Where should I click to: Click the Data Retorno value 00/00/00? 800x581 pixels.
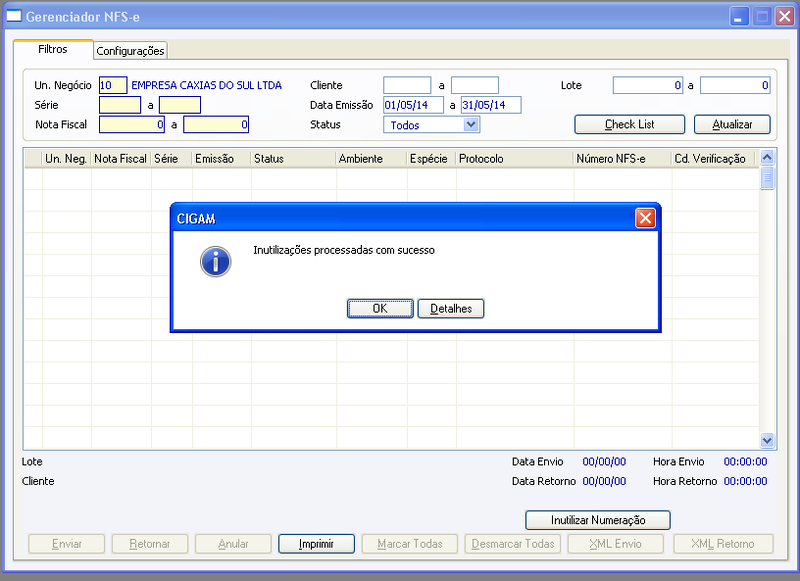tap(604, 481)
